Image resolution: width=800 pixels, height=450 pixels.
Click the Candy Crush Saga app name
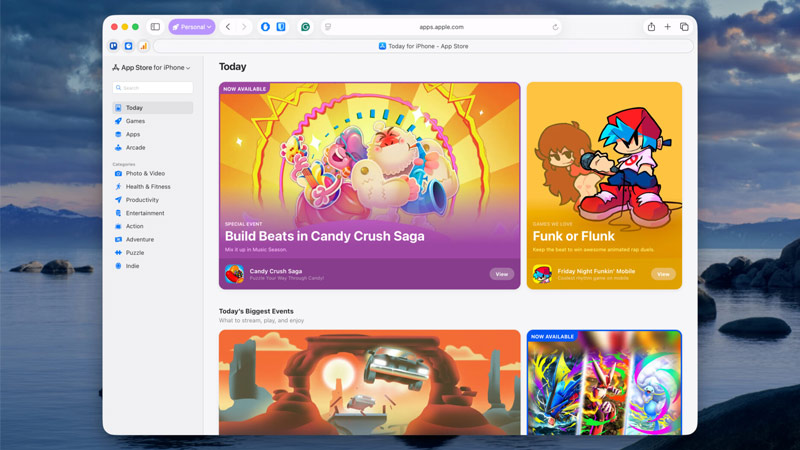(276, 271)
